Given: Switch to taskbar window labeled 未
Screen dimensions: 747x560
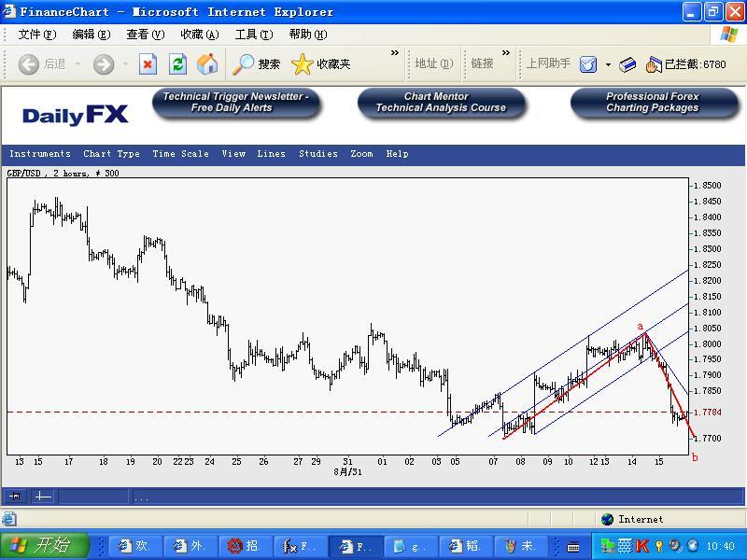Looking at the screenshot, I should pyautogui.click(x=521, y=546).
